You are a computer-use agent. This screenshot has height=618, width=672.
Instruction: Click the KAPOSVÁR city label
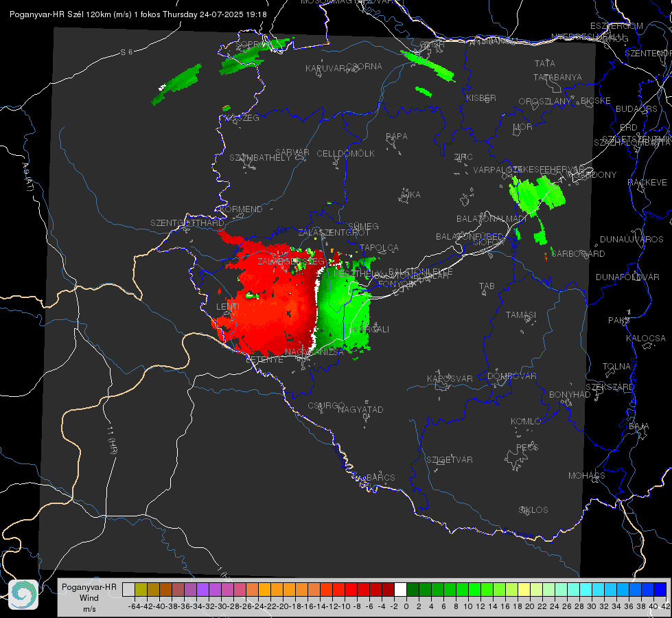(x=450, y=378)
